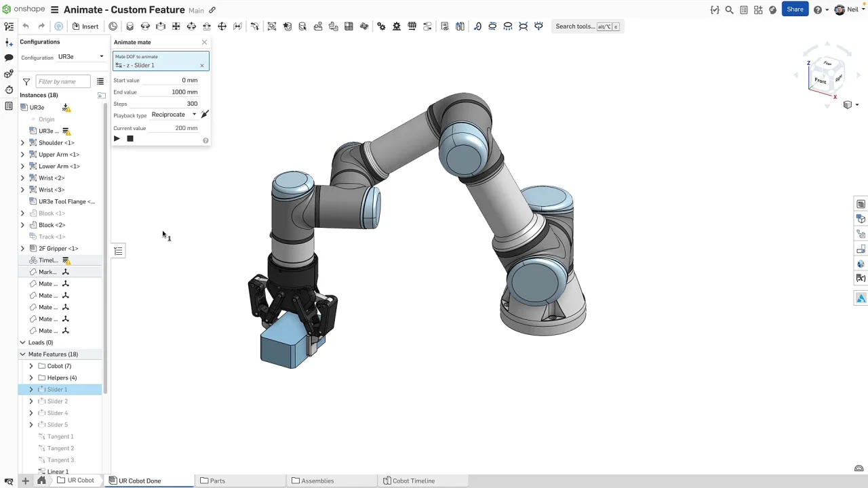Image resolution: width=868 pixels, height=488 pixels.
Task: Clear the Slider 1 mate selection
Action: coord(201,66)
